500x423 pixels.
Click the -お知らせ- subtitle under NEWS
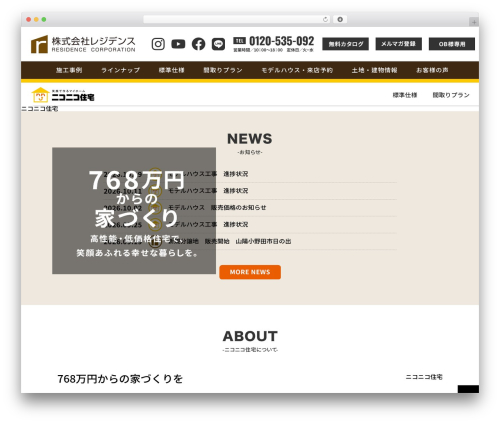(x=250, y=152)
